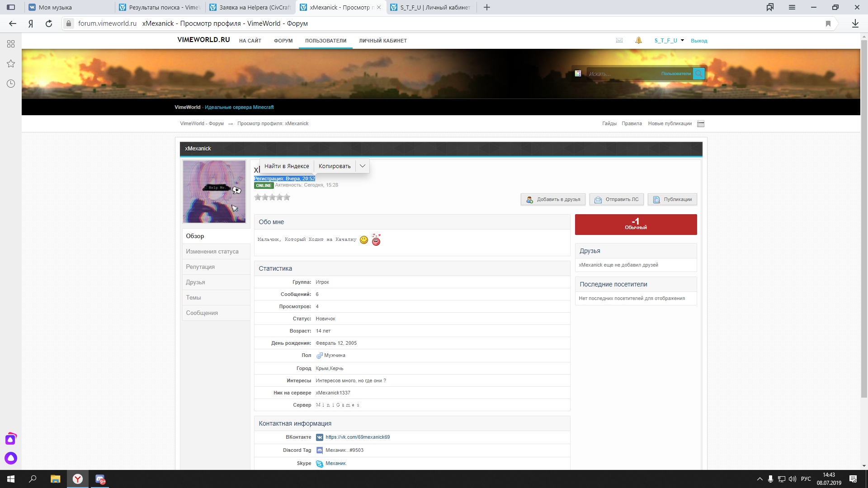Image resolution: width=868 pixels, height=488 pixels.
Task: Open Windows notification center
Action: (x=853, y=479)
